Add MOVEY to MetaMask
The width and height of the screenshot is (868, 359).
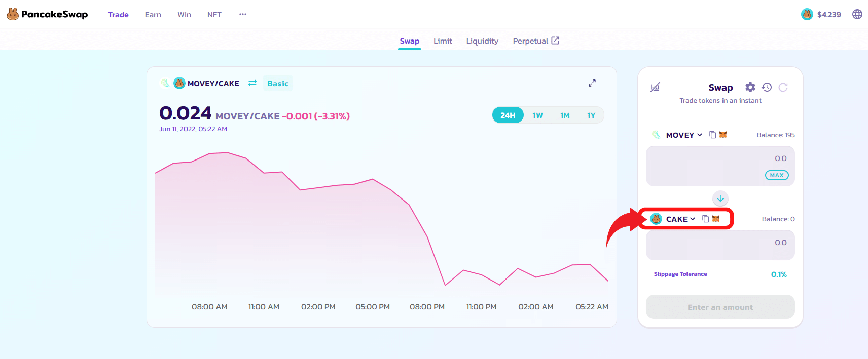[x=723, y=135]
